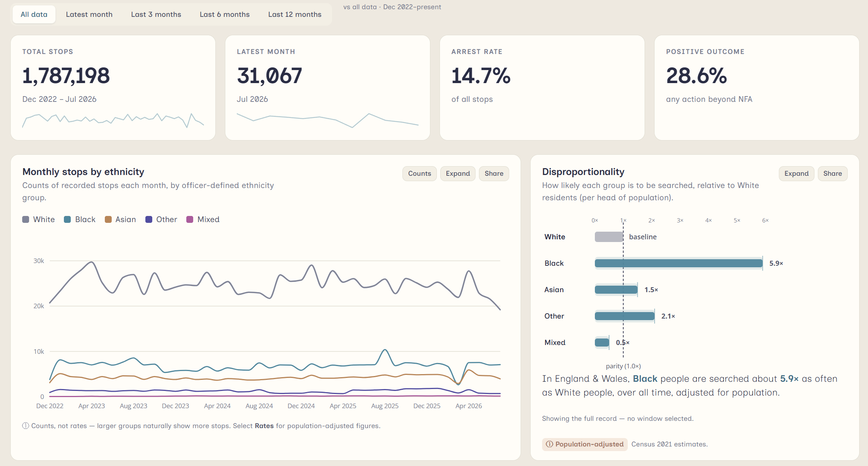Toggle the Other series legend swatch
The width and height of the screenshot is (868, 466).
tap(149, 219)
